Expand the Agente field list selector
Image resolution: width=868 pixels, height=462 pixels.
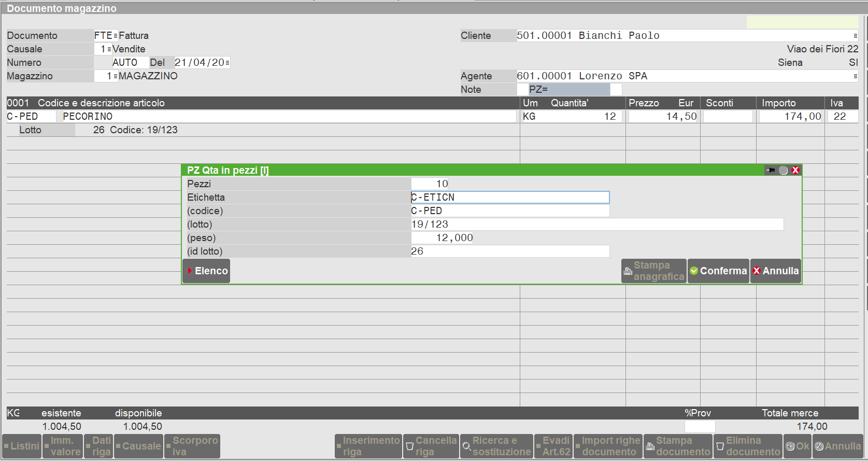click(855, 76)
